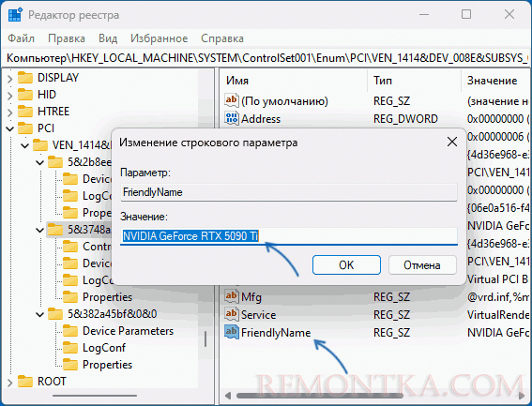Collapse the PCI tree node
The height and width of the screenshot is (406, 532).
pos(9,128)
